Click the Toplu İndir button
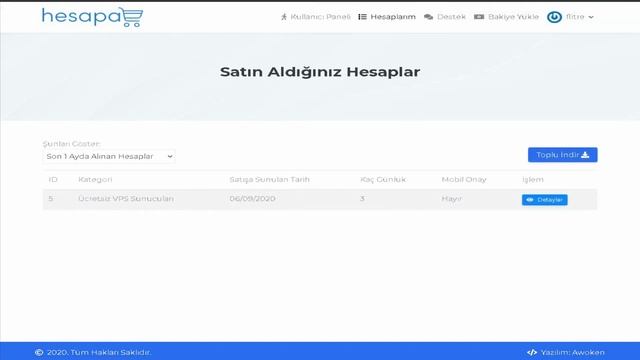Screen dimensions: 640x360 [x=562, y=155]
